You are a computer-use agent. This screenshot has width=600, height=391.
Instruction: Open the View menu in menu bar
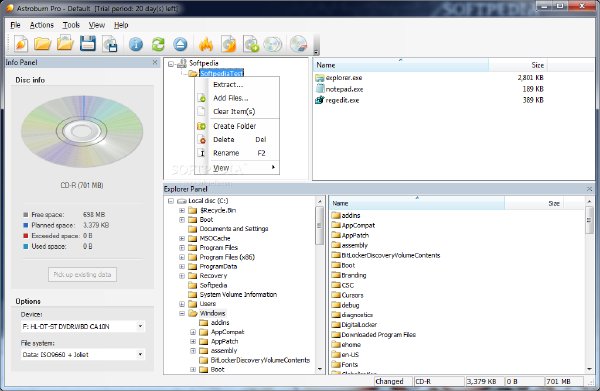[x=97, y=25]
